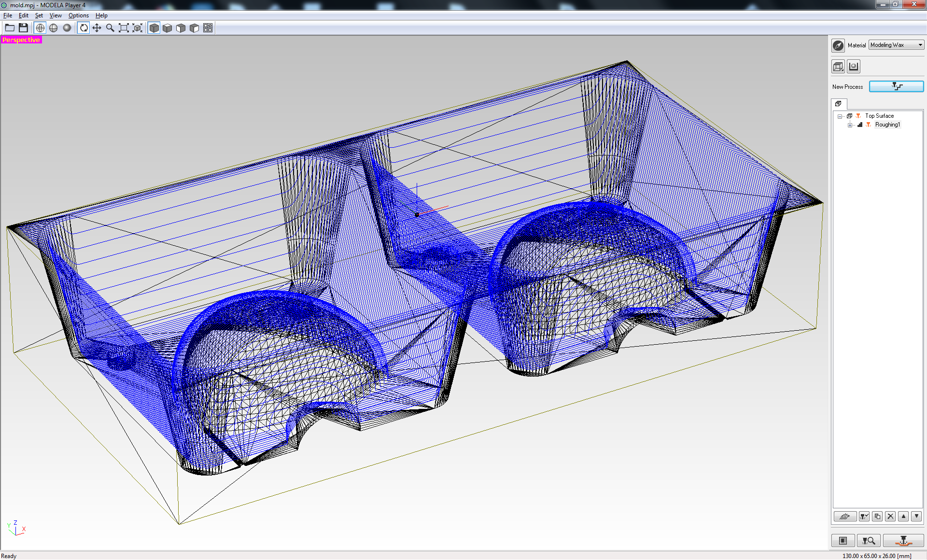Click the Open file folder icon

(x=10, y=28)
